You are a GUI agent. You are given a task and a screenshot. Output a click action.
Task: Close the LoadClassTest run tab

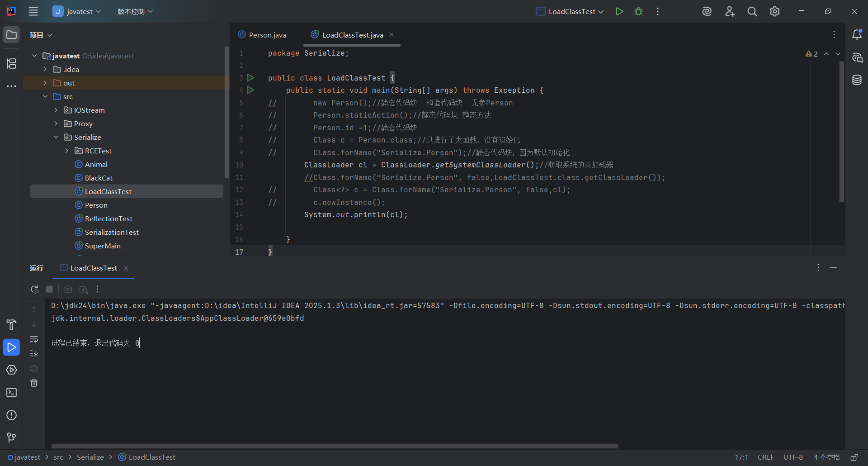(x=126, y=268)
